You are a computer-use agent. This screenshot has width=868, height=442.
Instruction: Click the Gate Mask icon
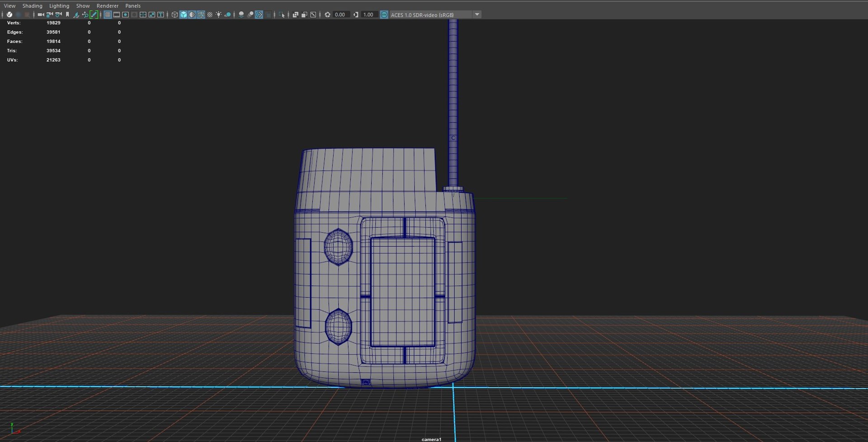point(134,14)
